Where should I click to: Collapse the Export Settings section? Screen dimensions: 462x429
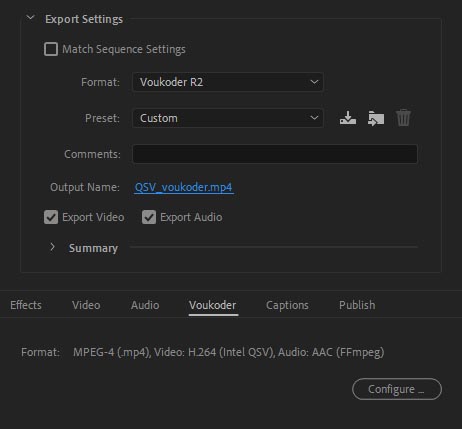click(31, 18)
